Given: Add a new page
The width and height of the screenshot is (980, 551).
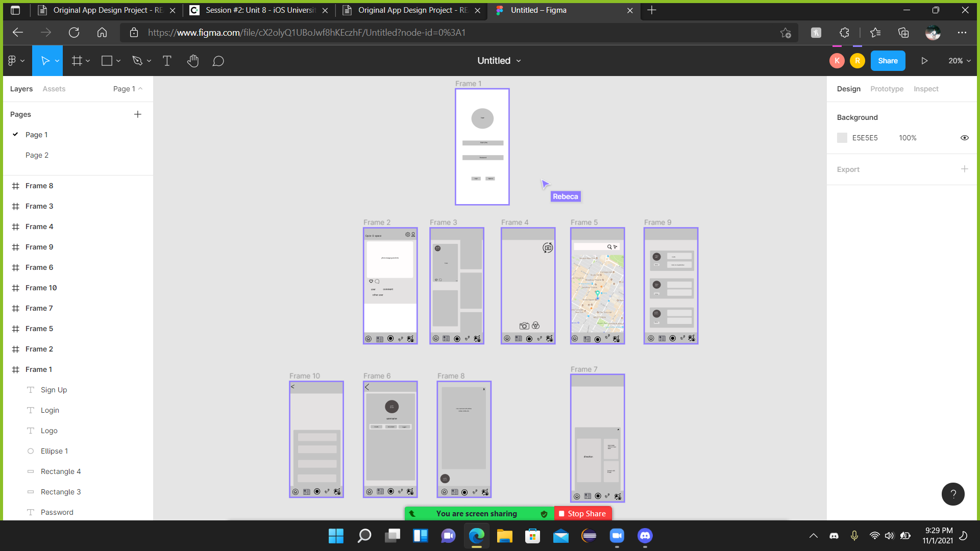Looking at the screenshot, I should (137, 114).
